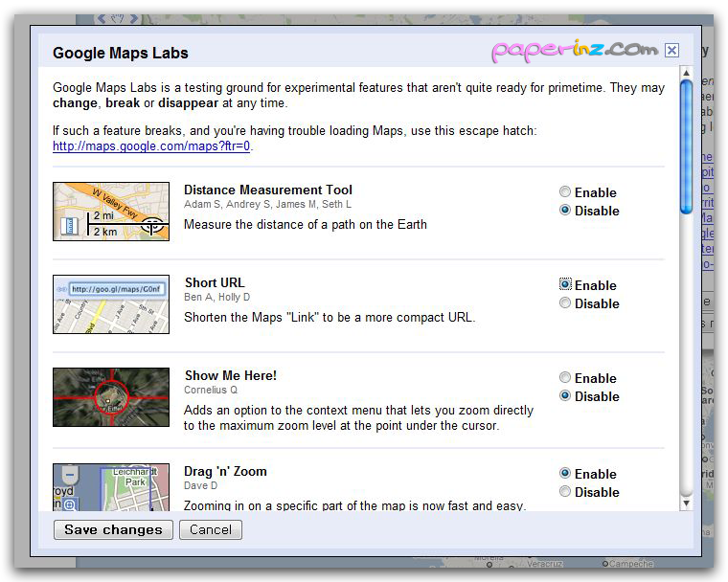
Task: Enable the Distance Measurement Tool
Action: [564, 191]
